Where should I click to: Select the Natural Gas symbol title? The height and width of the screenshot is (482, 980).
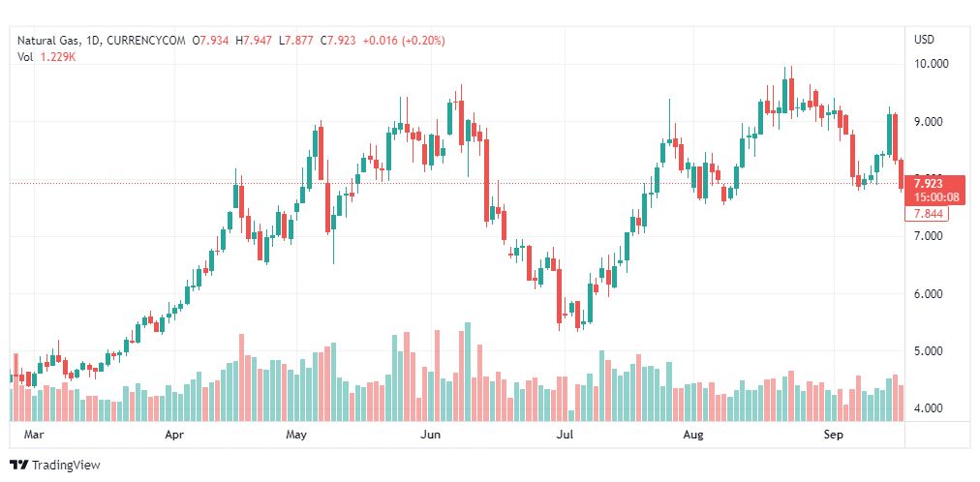click(48, 42)
